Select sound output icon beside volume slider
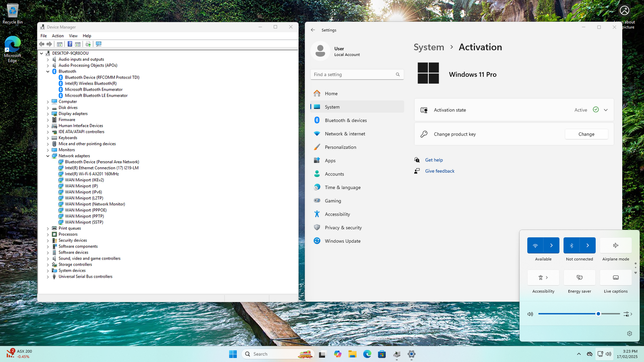 coord(628,314)
